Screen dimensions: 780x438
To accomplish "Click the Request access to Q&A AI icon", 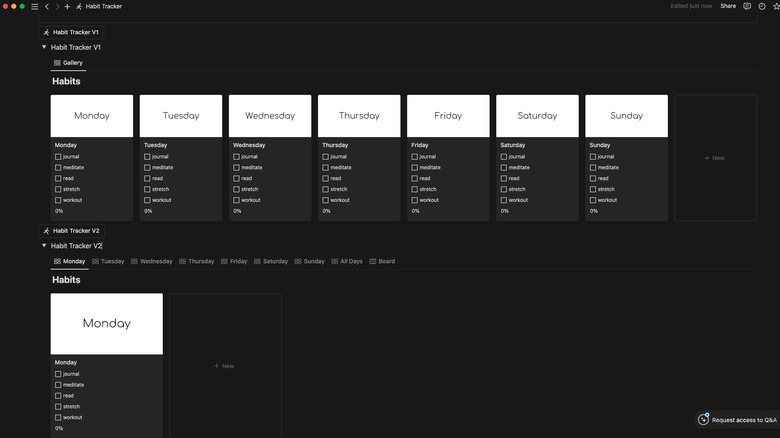I will [x=703, y=420].
